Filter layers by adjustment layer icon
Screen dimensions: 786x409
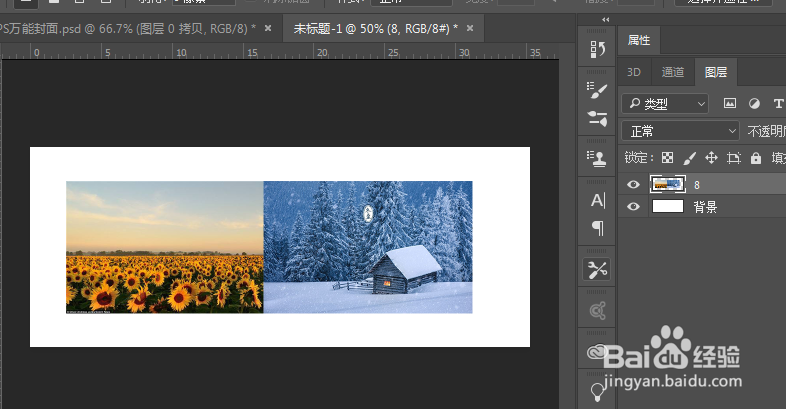point(754,104)
